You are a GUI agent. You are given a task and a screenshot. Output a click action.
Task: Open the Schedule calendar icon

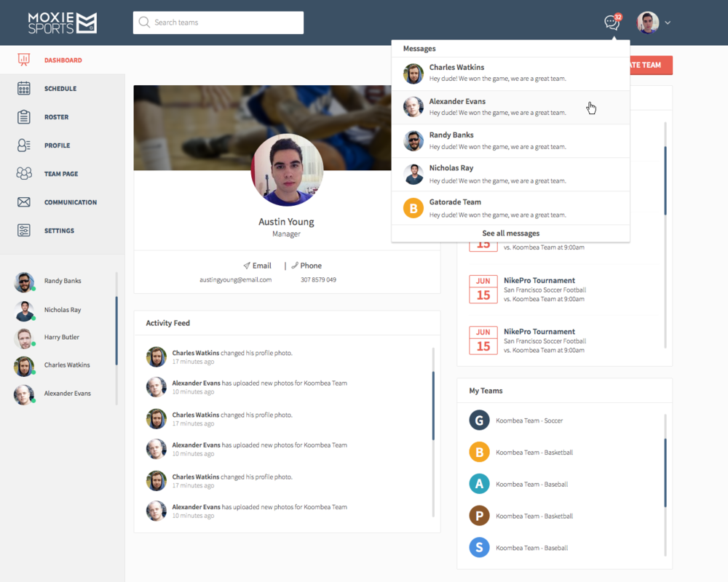click(x=24, y=89)
